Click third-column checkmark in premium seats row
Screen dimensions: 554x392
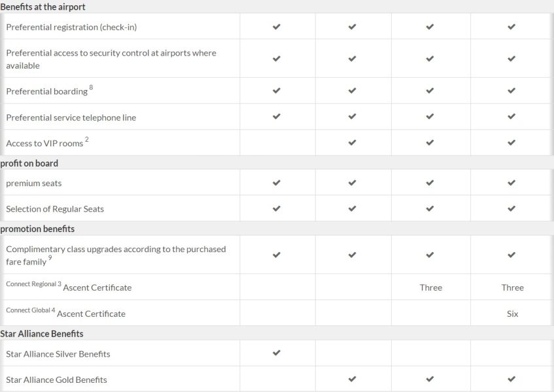(x=430, y=183)
